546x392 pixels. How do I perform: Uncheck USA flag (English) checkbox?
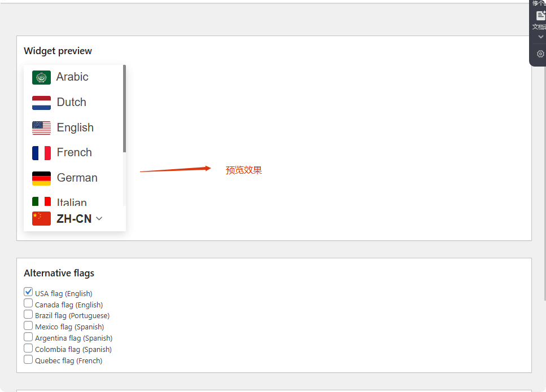pyautogui.click(x=28, y=292)
